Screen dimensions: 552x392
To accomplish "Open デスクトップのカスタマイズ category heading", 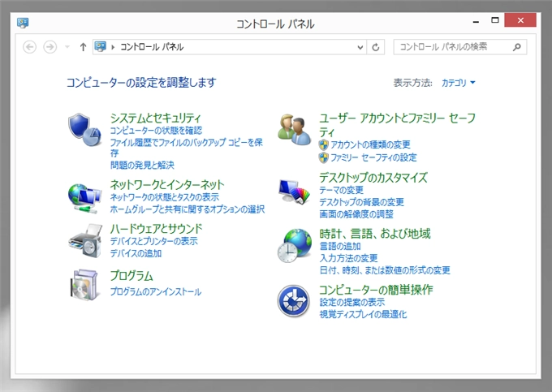I will (373, 178).
